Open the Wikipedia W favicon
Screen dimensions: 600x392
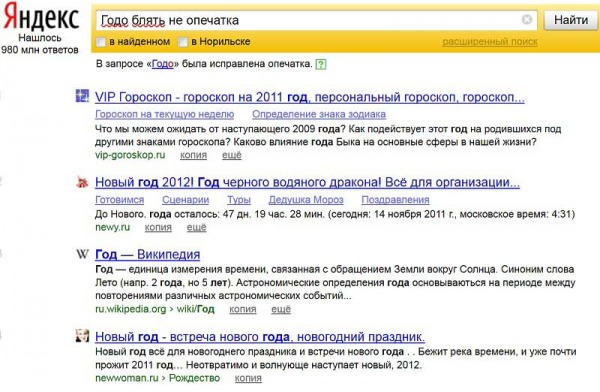[82, 254]
